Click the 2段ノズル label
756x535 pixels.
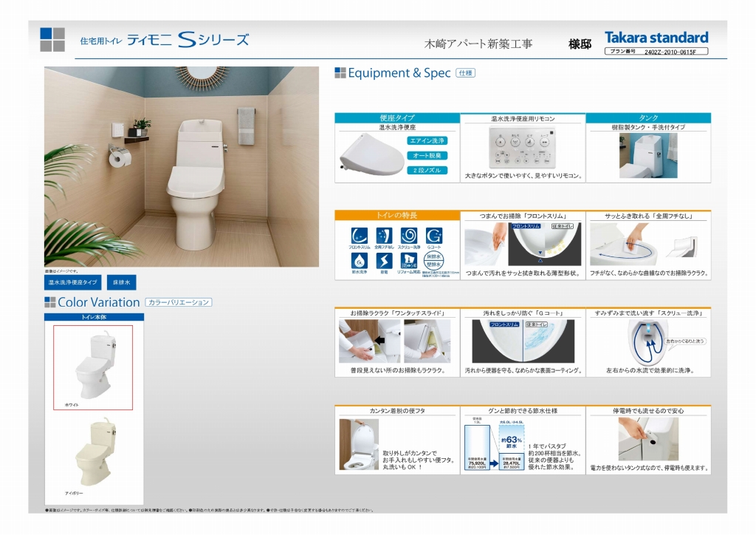coord(427,170)
